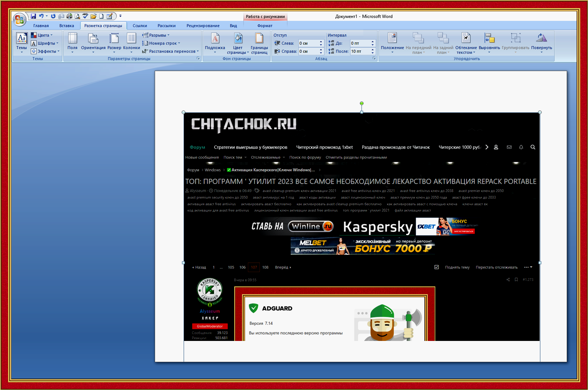Screen dimensions: 588x390
Task: Open Параметры страницы dialog launcher
Action: [x=198, y=59]
